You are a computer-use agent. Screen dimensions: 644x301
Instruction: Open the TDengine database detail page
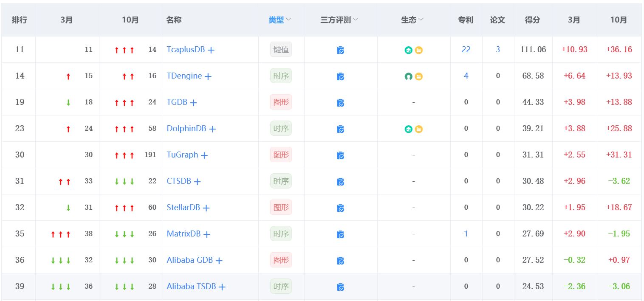[x=185, y=76]
